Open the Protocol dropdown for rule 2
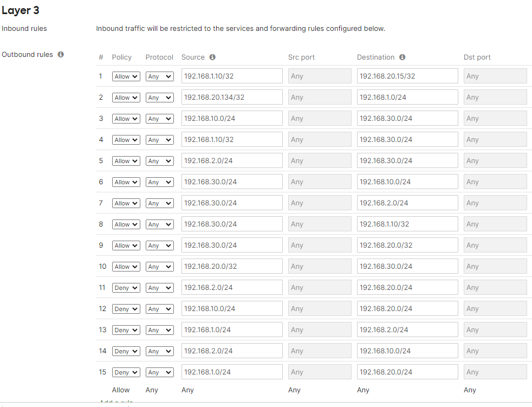Viewport: 532px width, 407px height. pos(159,98)
